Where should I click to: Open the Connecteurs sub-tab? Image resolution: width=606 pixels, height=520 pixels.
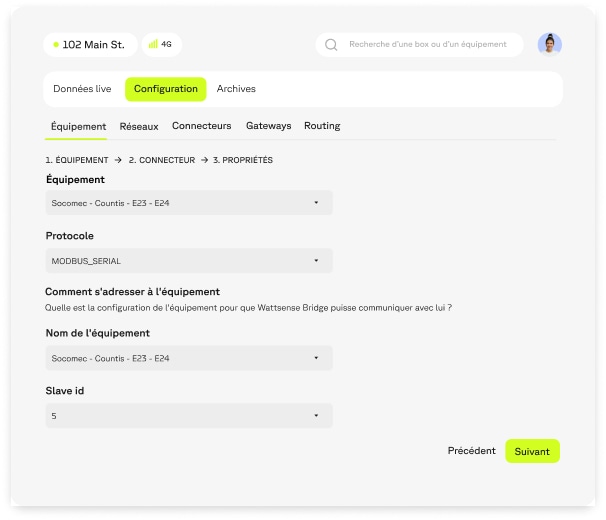(201, 126)
